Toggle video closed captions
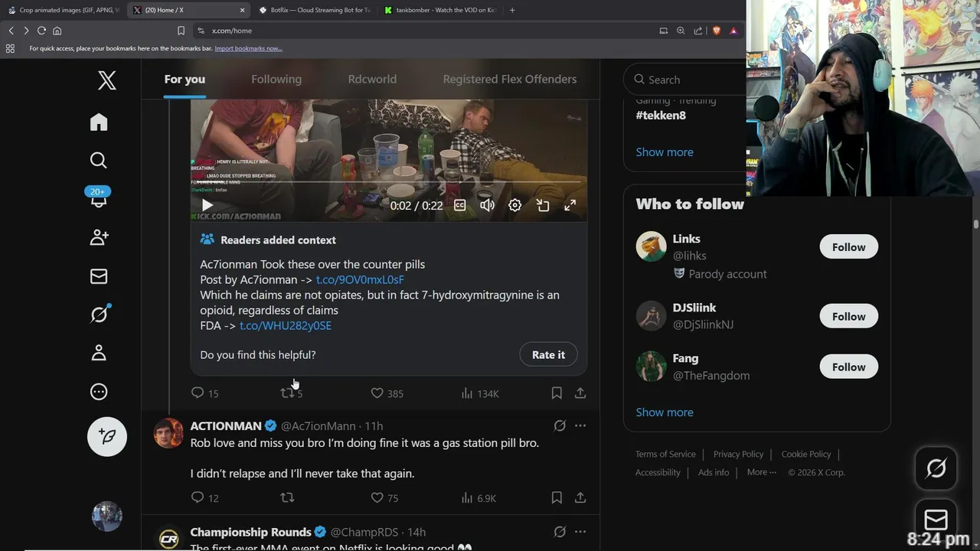Image resolution: width=980 pixels, height=551 pixels. click(460, 205)
